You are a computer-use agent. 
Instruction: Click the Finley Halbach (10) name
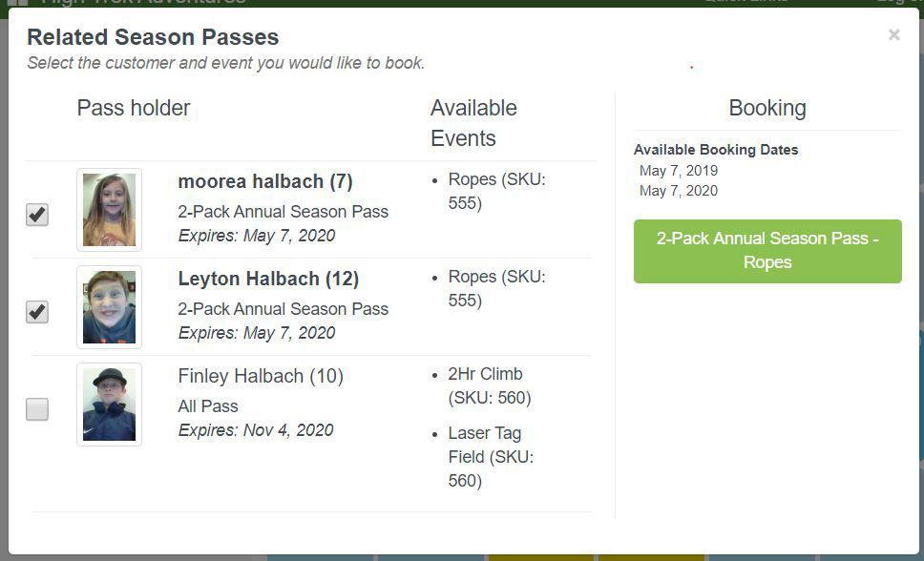click(261, 376)
